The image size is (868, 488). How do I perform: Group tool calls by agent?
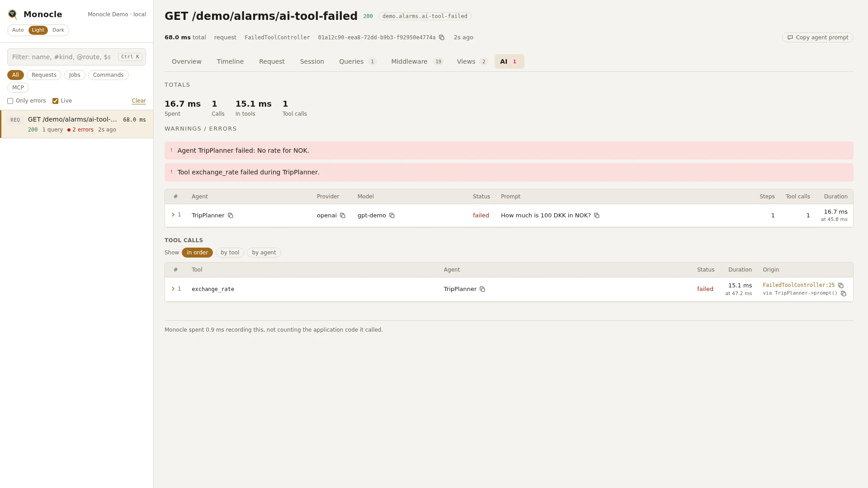coord(264,253)
